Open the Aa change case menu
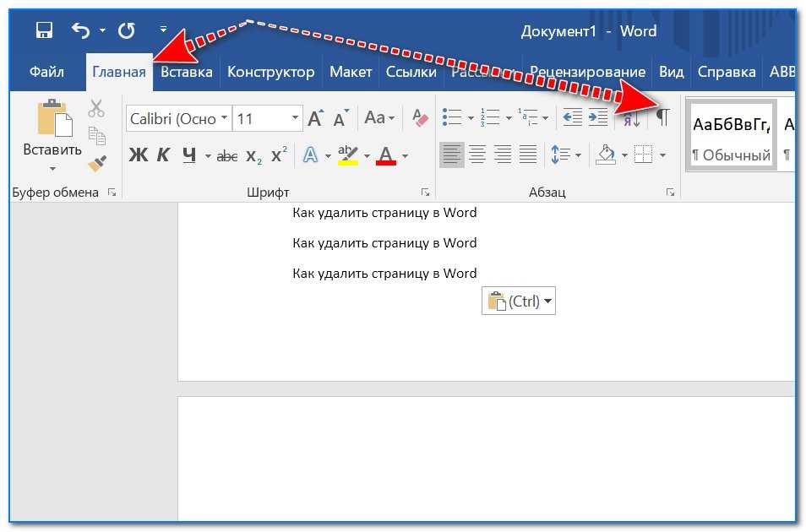The image size is (806, 532). point(379,118)
